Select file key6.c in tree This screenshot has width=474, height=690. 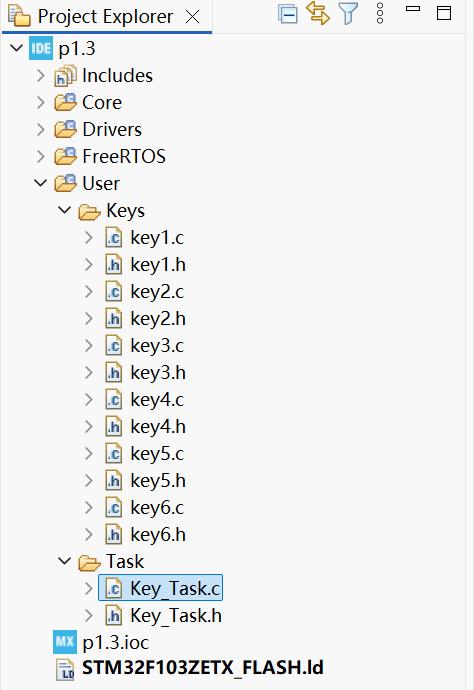pyautogui.click(x=157, y=507)
